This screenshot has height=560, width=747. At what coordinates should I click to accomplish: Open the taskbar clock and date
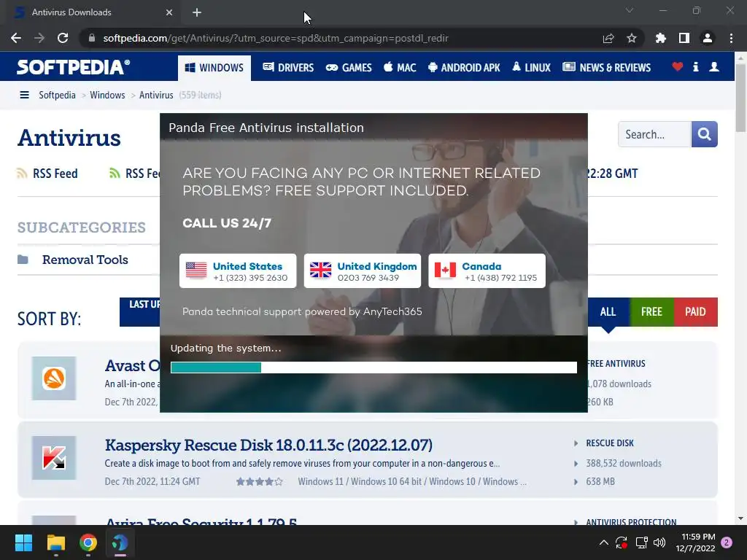(x=695, y=542)
